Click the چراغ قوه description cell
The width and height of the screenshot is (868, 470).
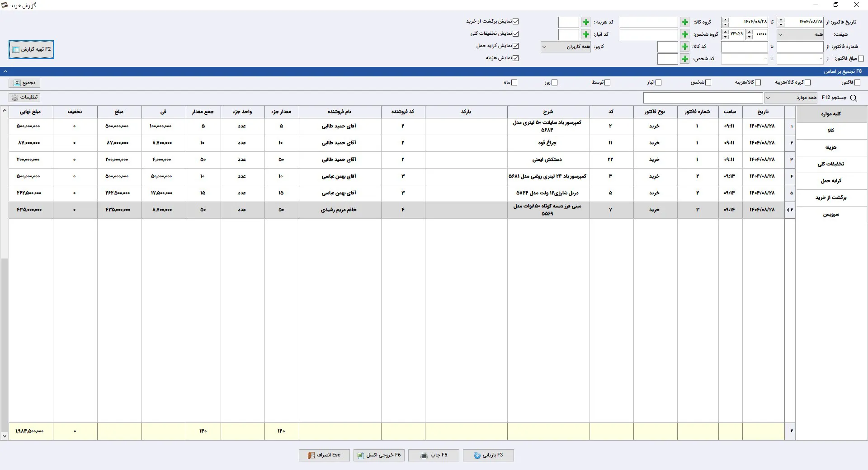[x=548, y=143]
